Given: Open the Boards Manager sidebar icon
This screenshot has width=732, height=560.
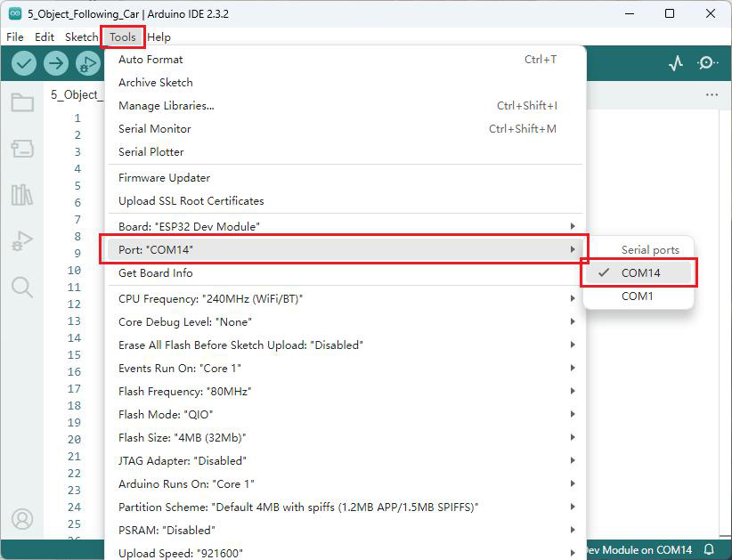Looking at the screenshot, I should 22,149.
